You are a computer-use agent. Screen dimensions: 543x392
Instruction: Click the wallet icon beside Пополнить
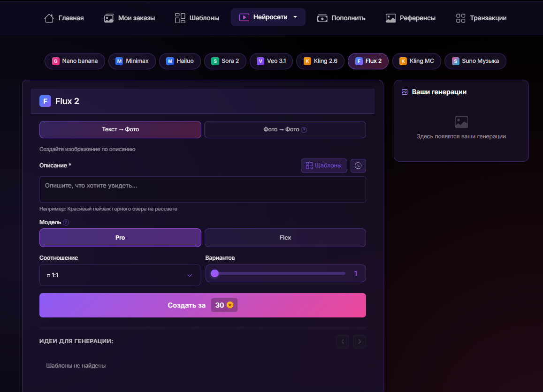point(322,18)
